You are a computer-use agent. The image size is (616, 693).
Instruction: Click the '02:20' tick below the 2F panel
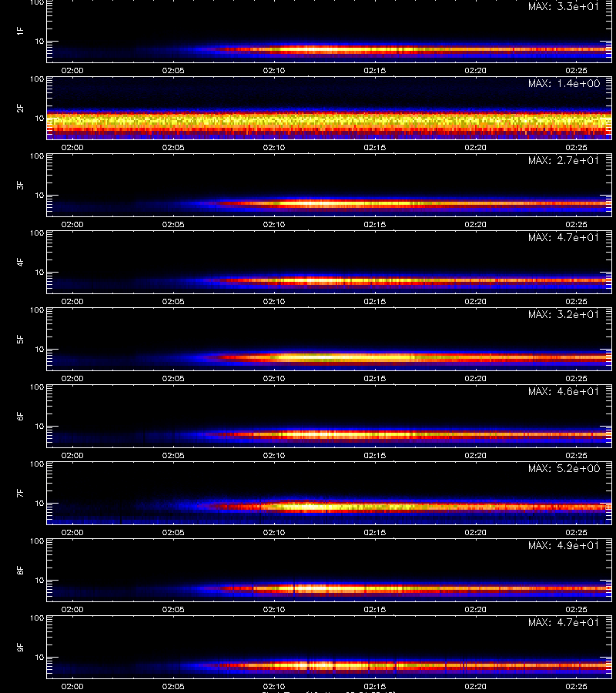[476, 148]
